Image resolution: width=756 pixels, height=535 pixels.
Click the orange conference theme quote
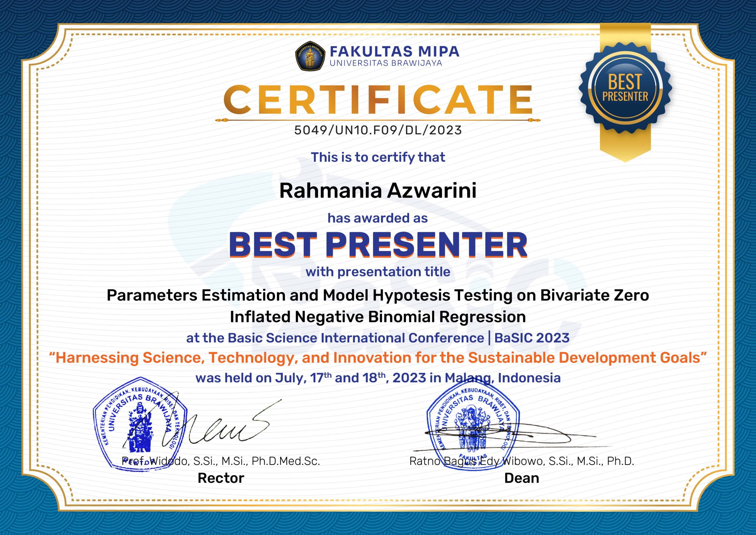point(378,358)
